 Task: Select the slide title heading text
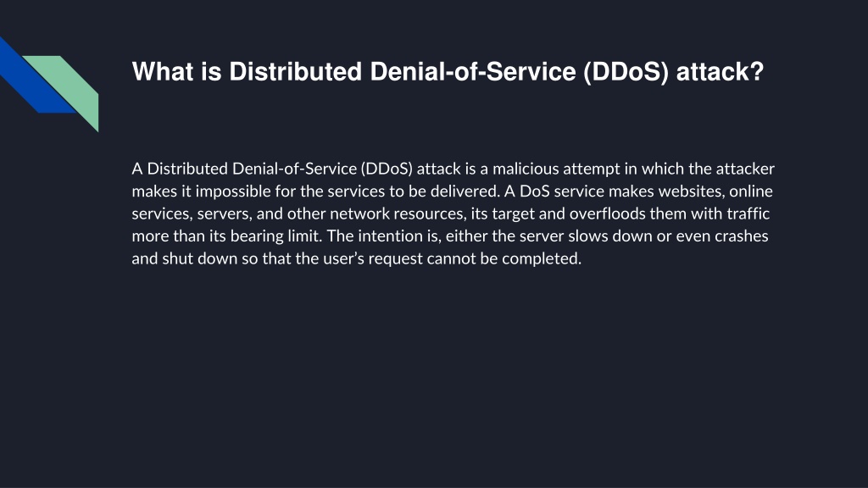(448, 72)
